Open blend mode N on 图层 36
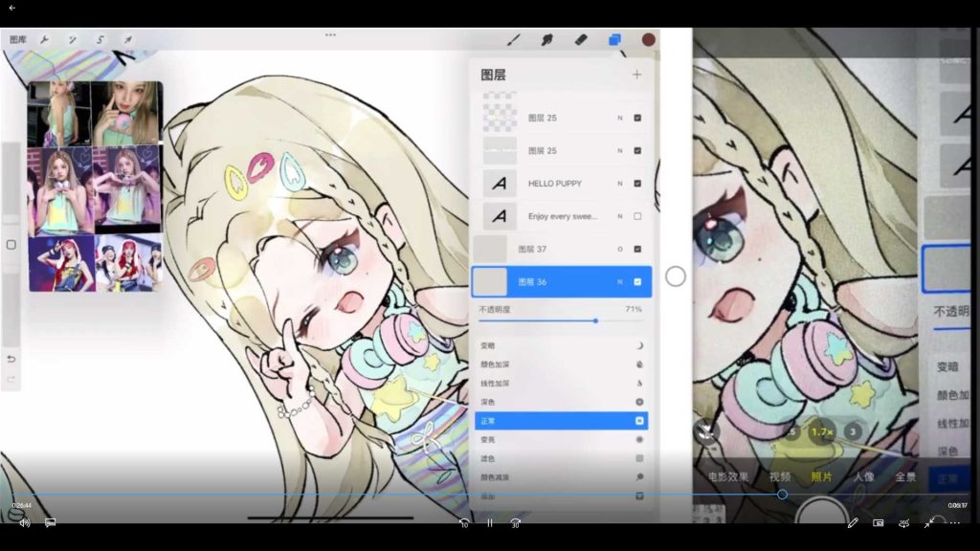The image size is (980, 551). tap(620, 282)
